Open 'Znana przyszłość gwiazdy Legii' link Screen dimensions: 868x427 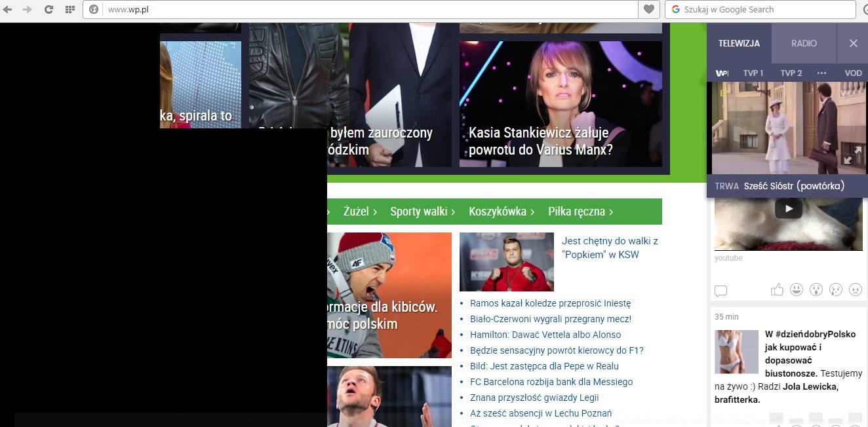tap(534, 398)
